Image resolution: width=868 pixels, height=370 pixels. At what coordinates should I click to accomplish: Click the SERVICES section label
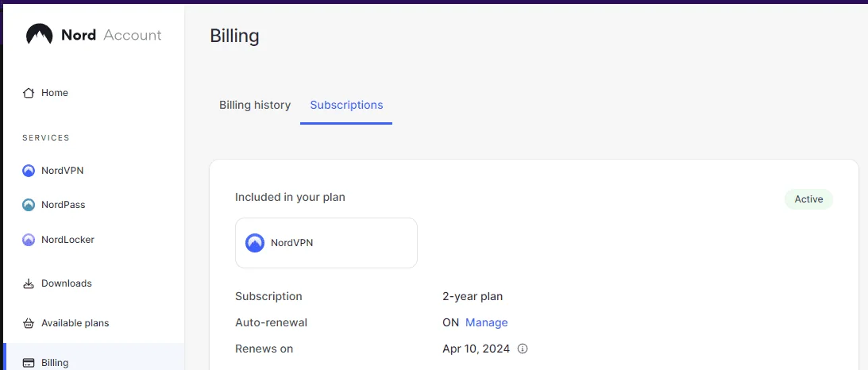coord(46,137)
